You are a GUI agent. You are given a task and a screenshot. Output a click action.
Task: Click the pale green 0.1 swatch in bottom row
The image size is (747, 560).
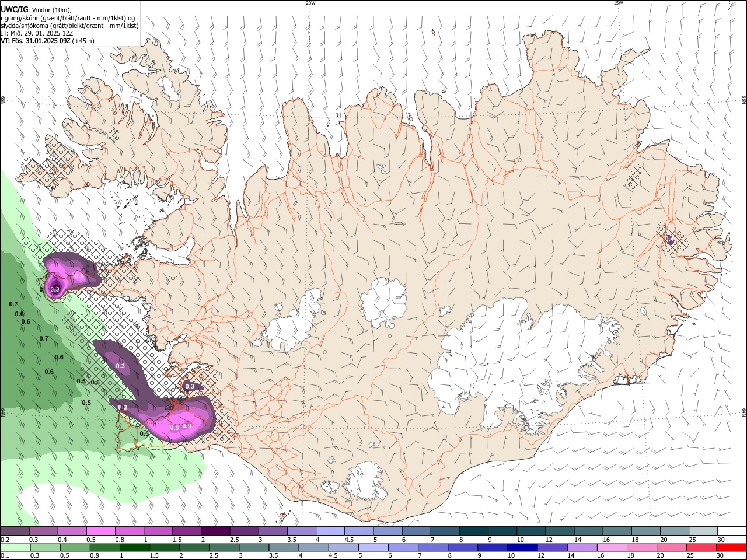coord(15,547)
